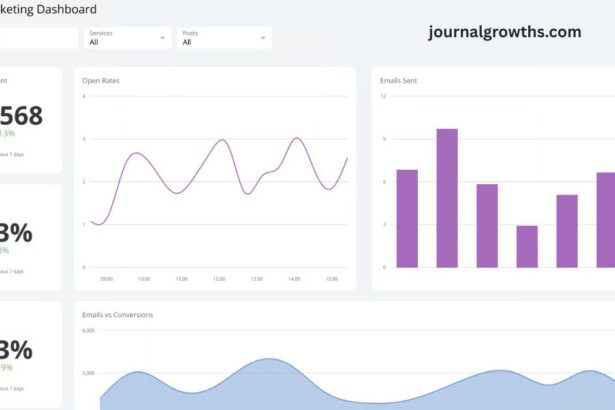Open the Services filter dropdown arrow
Screen dimensions: 615x410
(163, 38)
